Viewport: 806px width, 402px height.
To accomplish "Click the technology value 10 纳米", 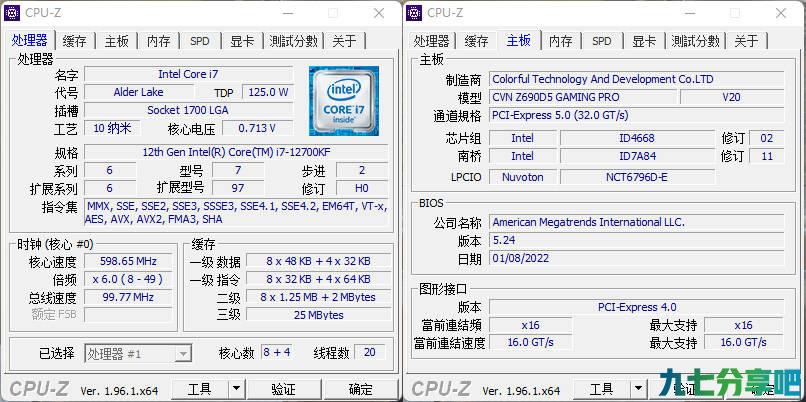I will coord(112,128).
